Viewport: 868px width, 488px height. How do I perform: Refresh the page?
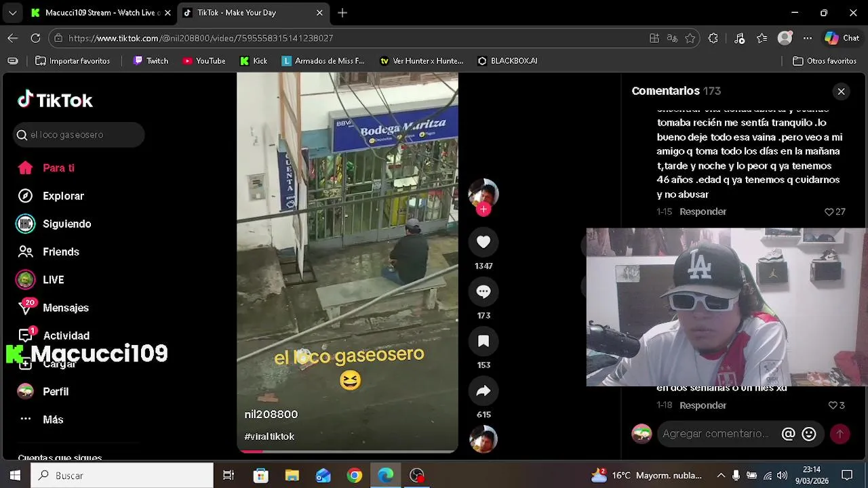coord(35,38)
